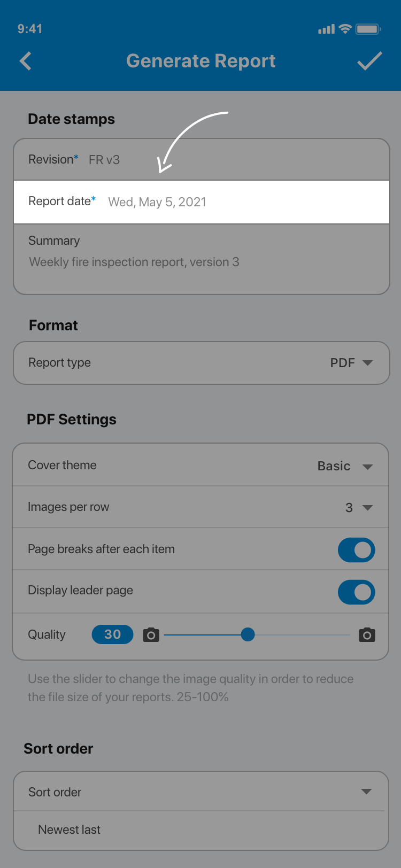Tap the back arrow icon
Screen dimensions: 401x868
[26, 61]
